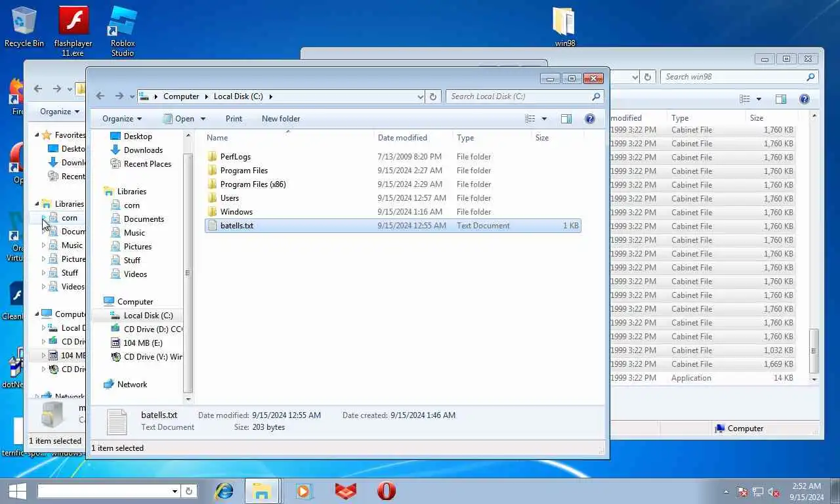Create a New folder from toolbar

[x=281, y=119]
